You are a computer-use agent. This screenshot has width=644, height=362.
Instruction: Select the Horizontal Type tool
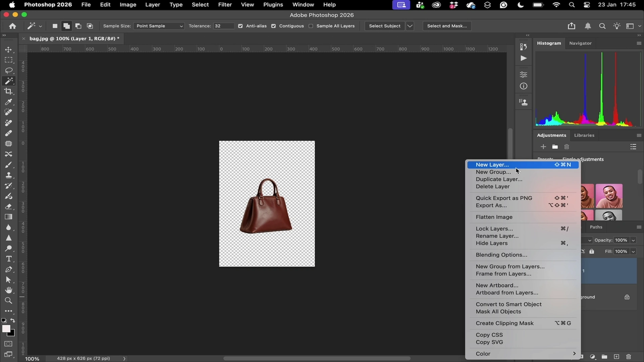pyautogui.click(x=8, y=259)
